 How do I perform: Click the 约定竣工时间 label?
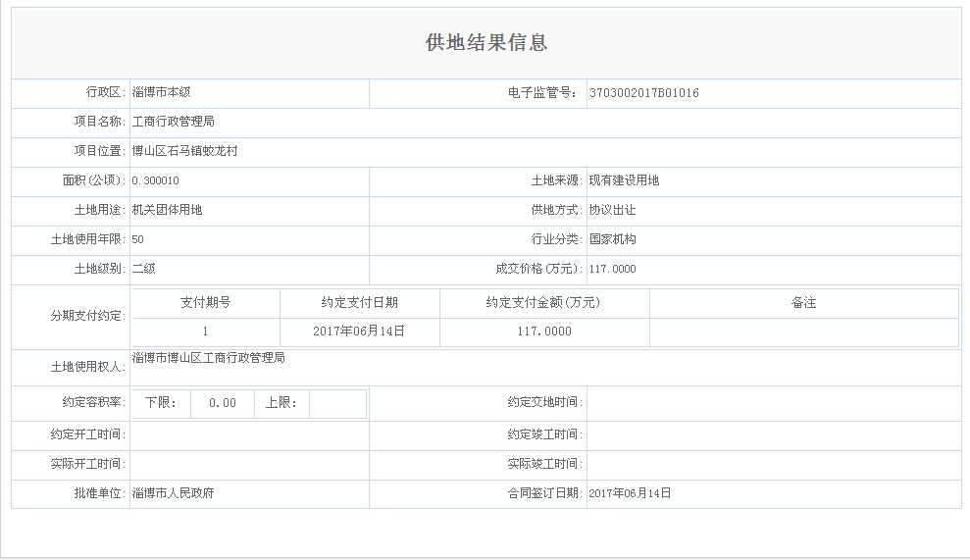[545, 434]
